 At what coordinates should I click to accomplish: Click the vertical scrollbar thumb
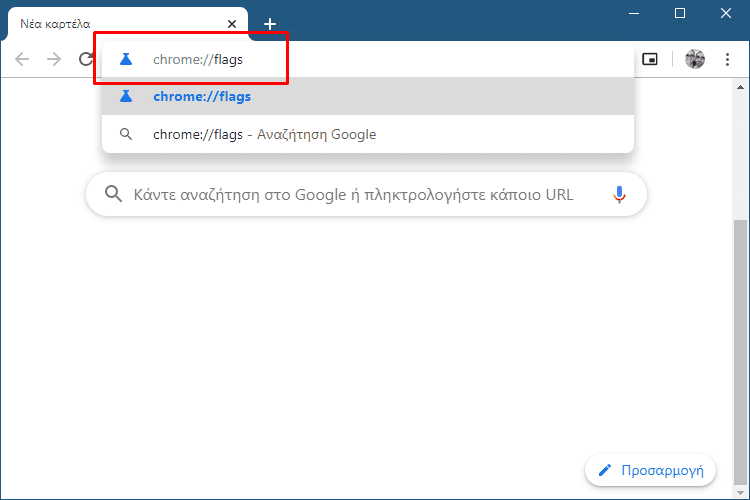tap(740, 352)
